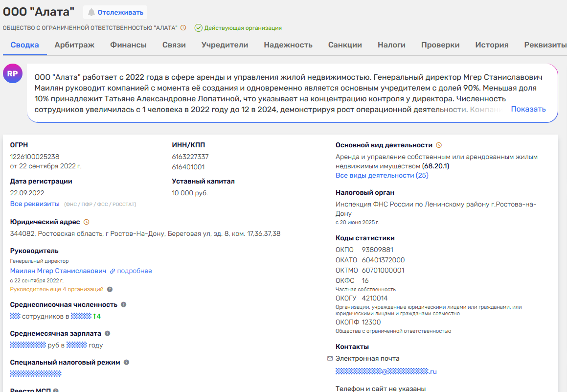Open the Финансы tab
This screenshot has height=392, width=567.
click(x=128, y=45)
